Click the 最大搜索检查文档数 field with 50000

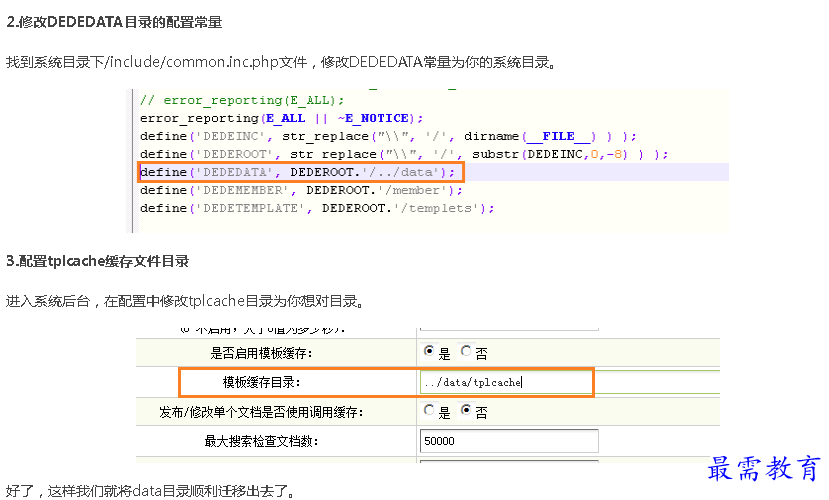click(509, 441)
